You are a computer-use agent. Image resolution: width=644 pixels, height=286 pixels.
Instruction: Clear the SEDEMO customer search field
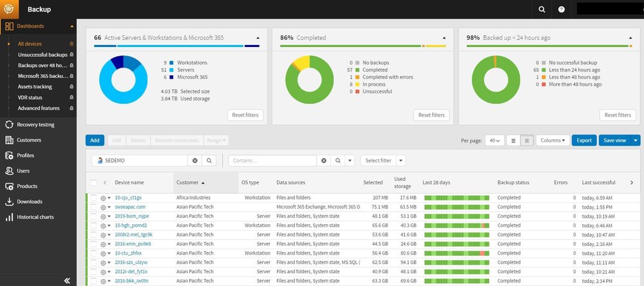195,160
